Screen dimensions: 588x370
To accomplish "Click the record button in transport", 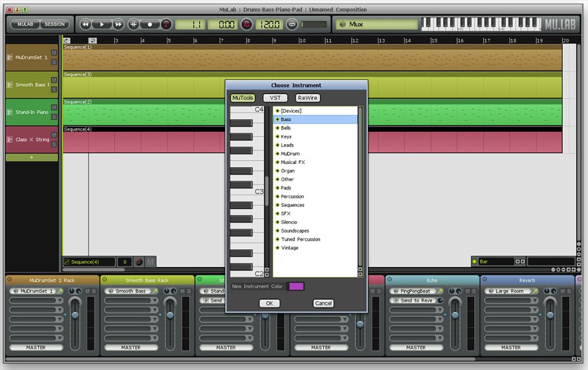I will (x=149, y=24).
